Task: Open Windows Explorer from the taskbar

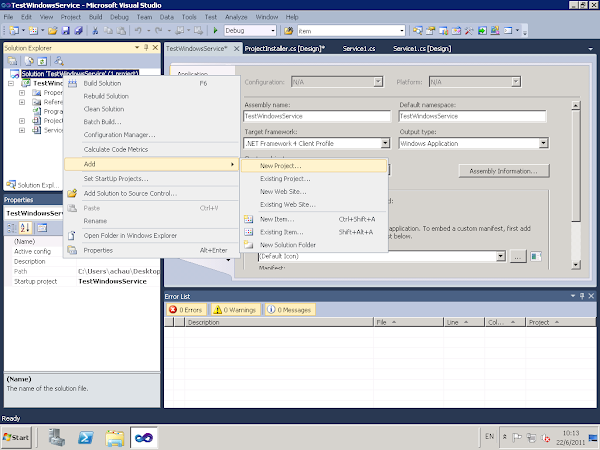Action: pos(115,437)
